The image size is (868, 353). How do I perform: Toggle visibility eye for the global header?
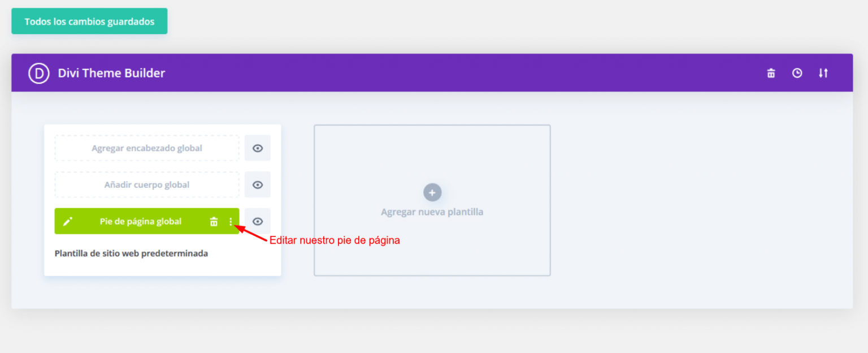(258, 148)
